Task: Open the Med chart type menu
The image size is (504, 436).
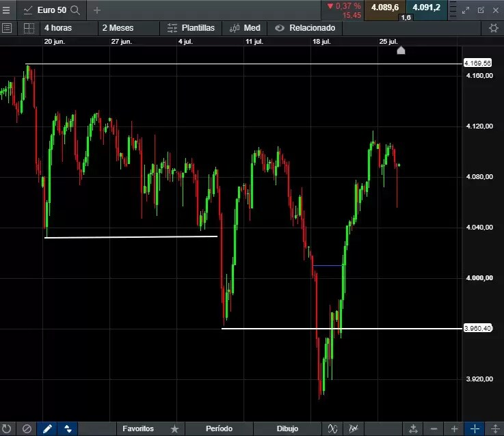Action: coord(245,28)
